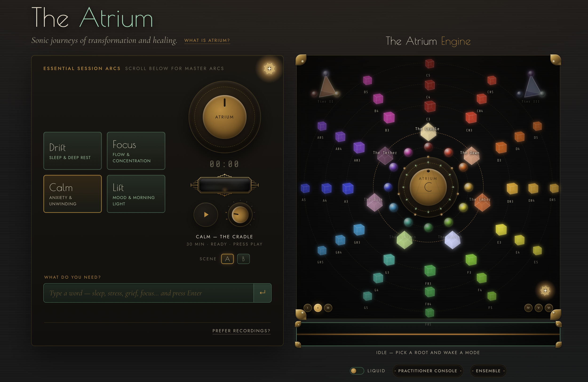Pick the G3 teal cube note
The height and width of the screenshot is (382, 588).
point(389,260)
